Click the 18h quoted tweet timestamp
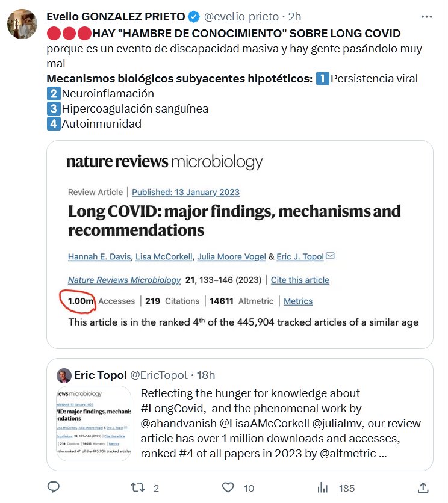The width and height of the screenshot is (448, 503). coord(206,375)
